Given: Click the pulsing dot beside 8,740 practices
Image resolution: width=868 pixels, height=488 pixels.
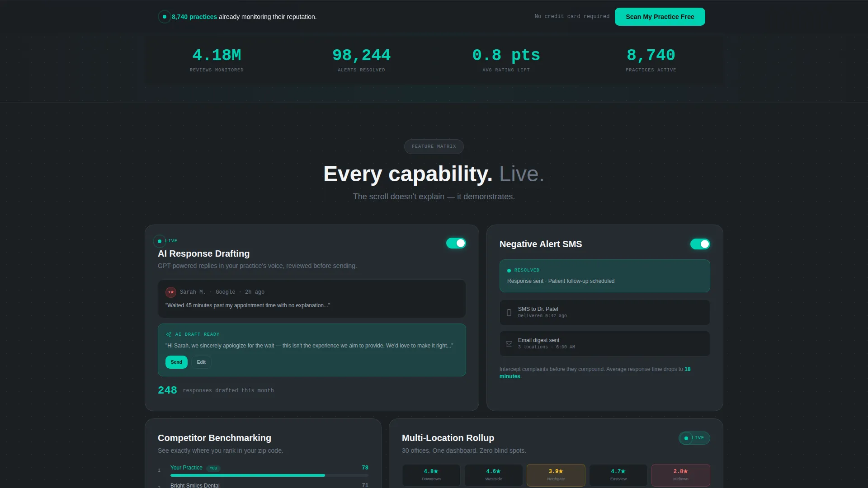Looking at the screenshot, I should (165, 17).
